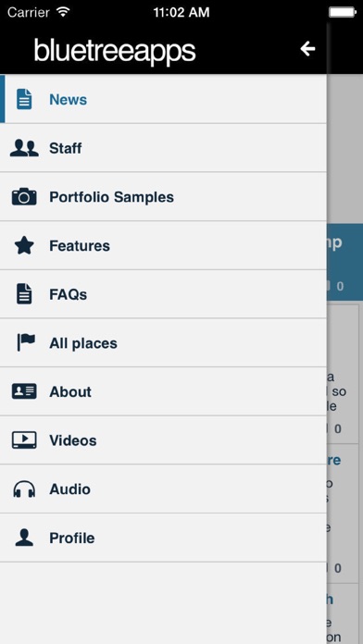Image resolution: width=363 pixels, height=644 pixels.
Task: Open the Staff menu item
Action: (163, 148)
